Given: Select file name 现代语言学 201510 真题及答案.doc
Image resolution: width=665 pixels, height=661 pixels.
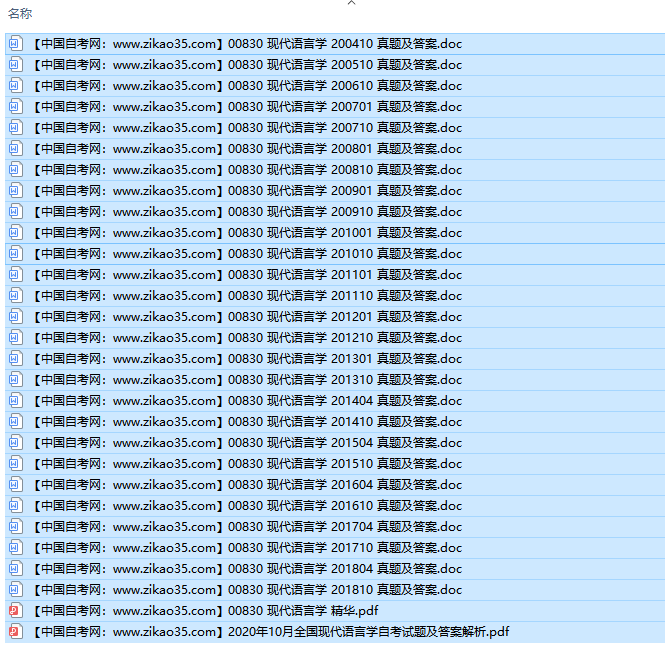Looking at the screenshot, I should click(364, 464).
